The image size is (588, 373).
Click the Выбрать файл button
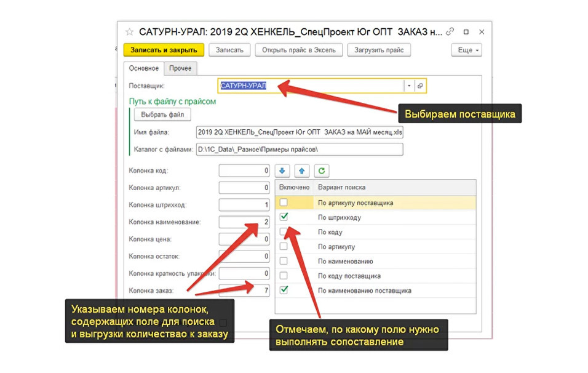click(x=162, y=115)
